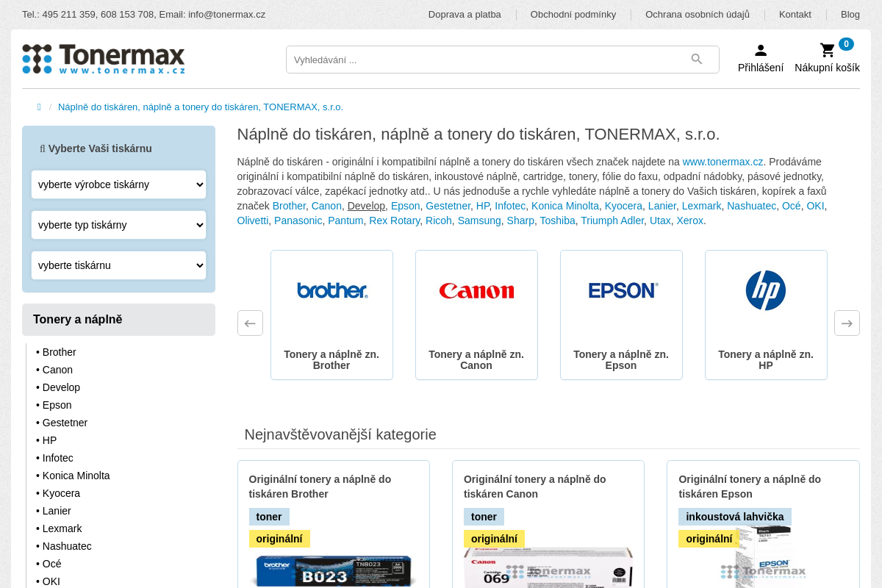The image size is (882, 588).
Task: Select Lexmark in sidebar list
Action: click(x=62, y=528)
